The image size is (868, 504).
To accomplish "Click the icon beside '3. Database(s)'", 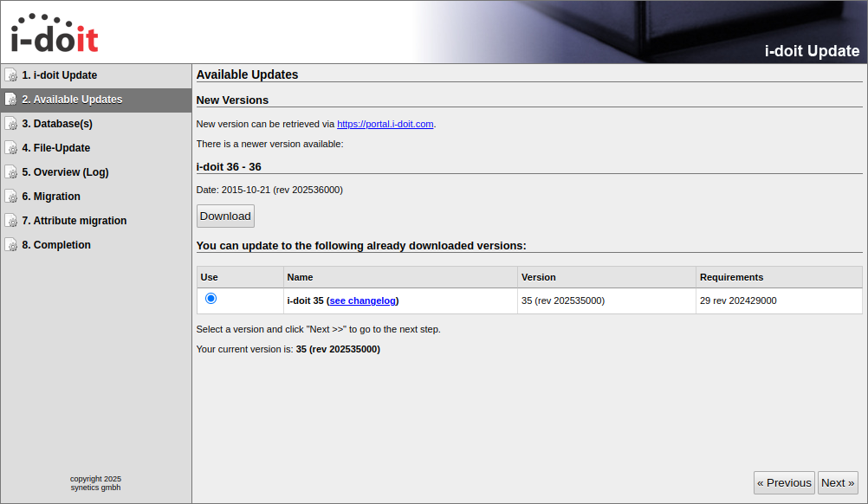I will pos(11,124).
